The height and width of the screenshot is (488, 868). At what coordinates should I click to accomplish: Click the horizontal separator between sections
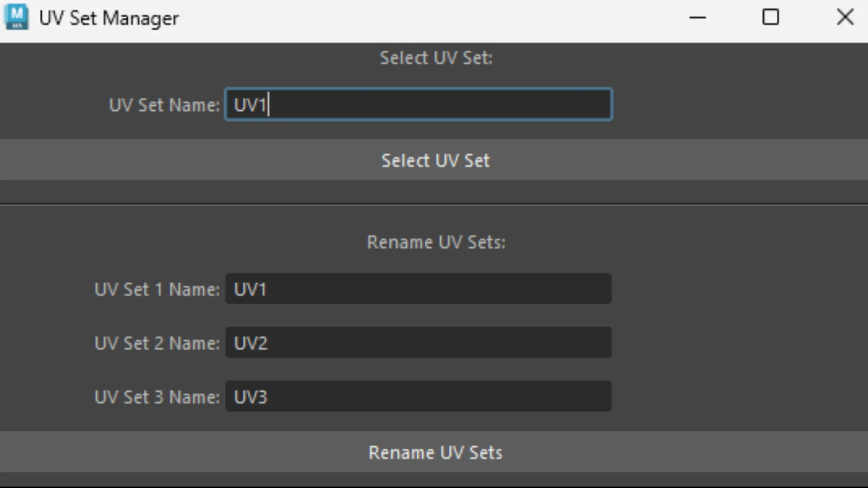(x=434, y=204)
